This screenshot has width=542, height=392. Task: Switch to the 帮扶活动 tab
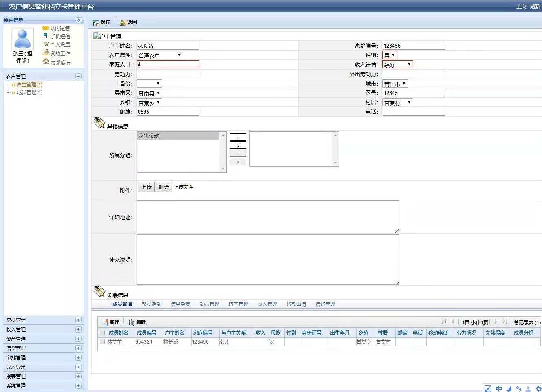click(151, 304)
